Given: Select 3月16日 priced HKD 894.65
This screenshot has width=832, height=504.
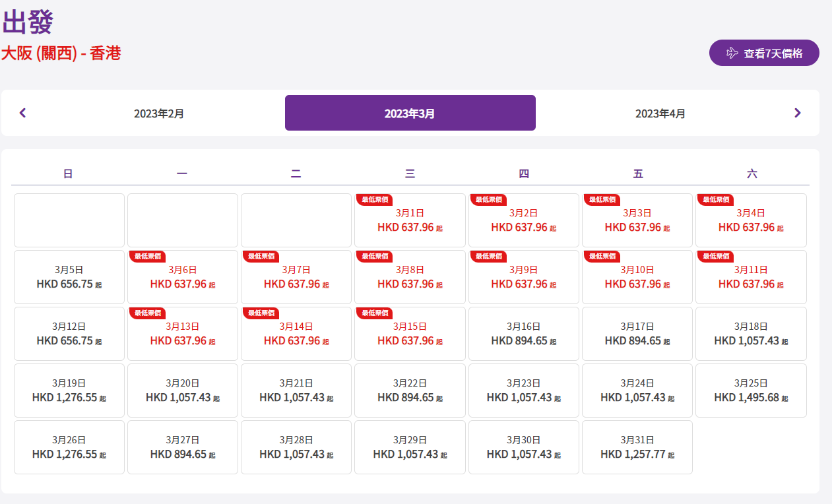Looking at the screenshot, I should [x=524, y=334].
